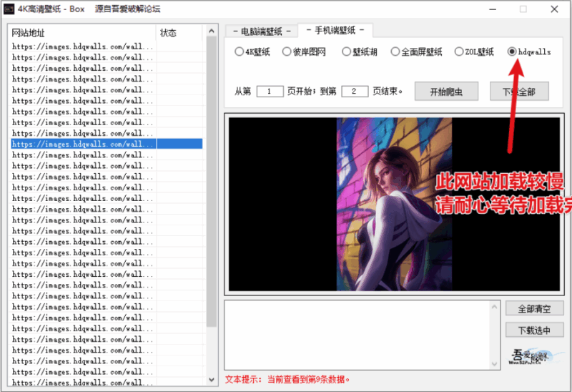Screen dimensions: 572x392
Task: Close the 4K高清壁纸 window
Action: pyautogui.click(x=554, y=9)
